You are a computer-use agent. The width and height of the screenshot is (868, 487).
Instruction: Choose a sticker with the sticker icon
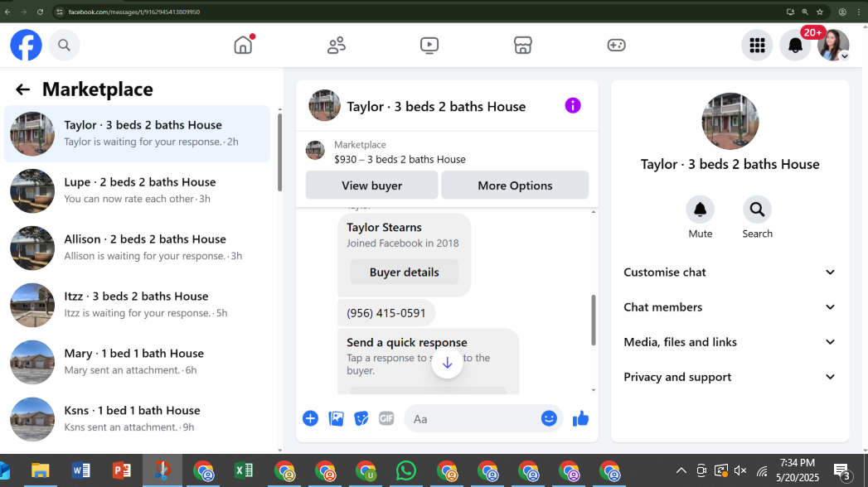(361, 418)
